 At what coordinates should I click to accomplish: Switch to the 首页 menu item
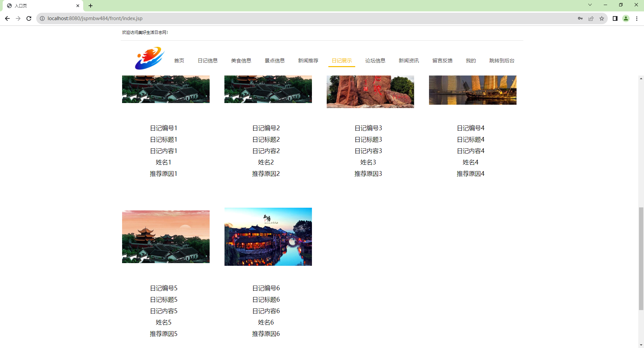[179, 60]
